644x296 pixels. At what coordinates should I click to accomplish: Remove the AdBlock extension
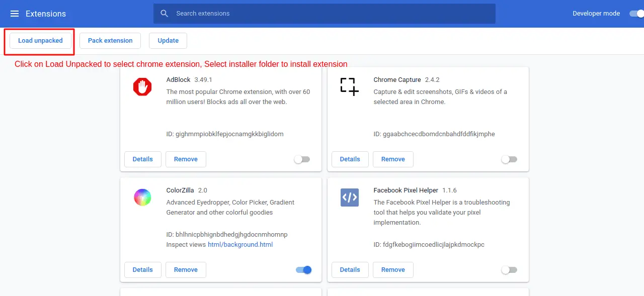tap(186, 159)
